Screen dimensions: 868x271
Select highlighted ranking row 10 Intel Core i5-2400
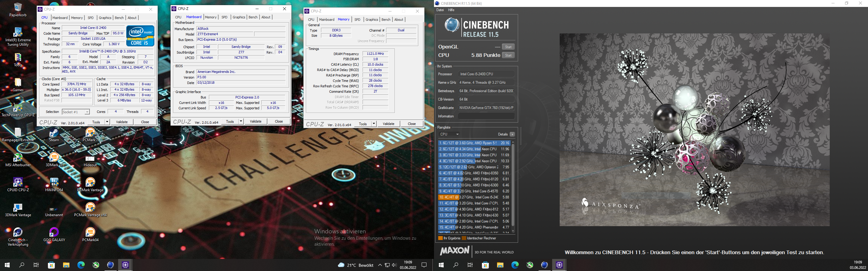pos(474,197)
